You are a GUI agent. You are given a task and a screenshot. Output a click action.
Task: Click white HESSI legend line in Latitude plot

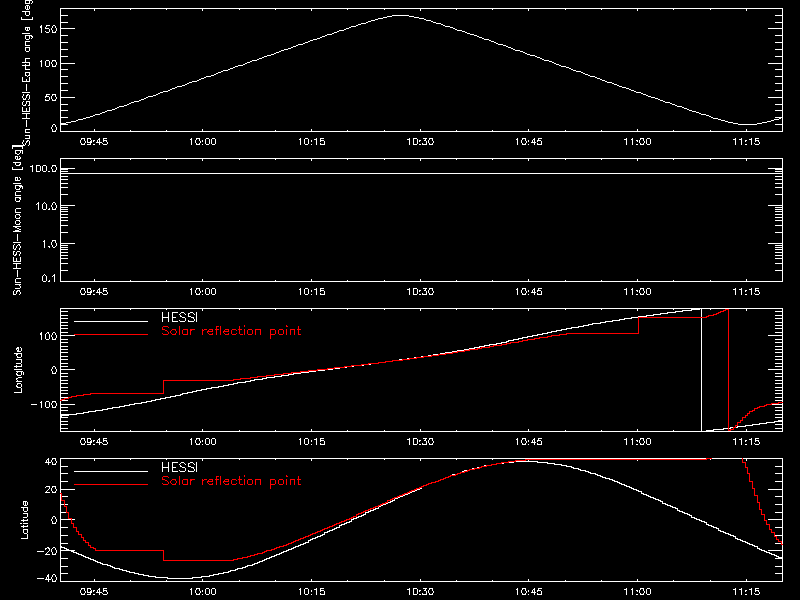[x=111, y=471]
